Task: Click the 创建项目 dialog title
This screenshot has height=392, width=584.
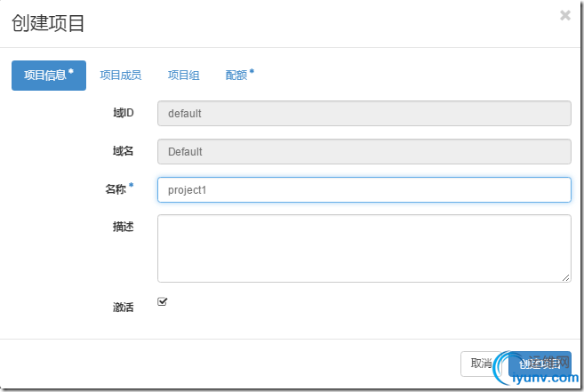Action: point(48,24)
